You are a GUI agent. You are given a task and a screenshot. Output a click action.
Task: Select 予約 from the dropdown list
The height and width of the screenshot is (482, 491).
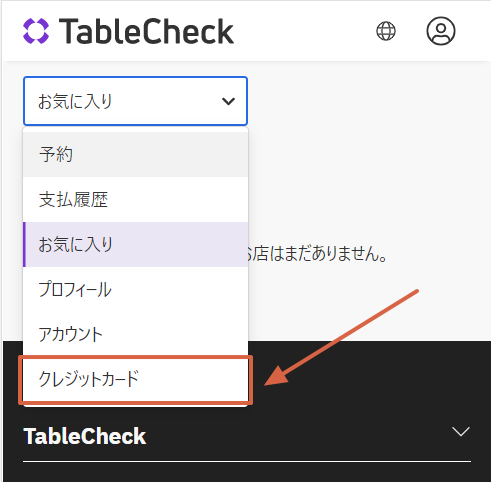[x=135, y=154]
